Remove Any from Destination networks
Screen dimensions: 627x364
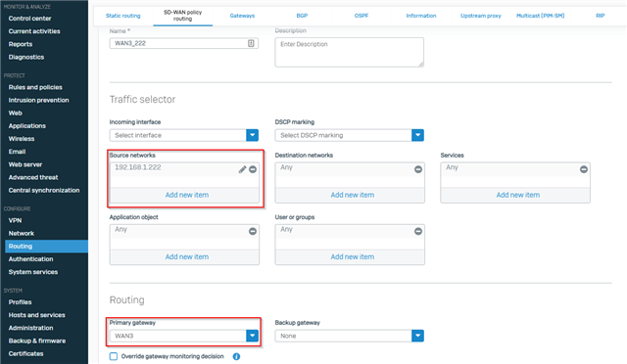(x=418, y=169)
